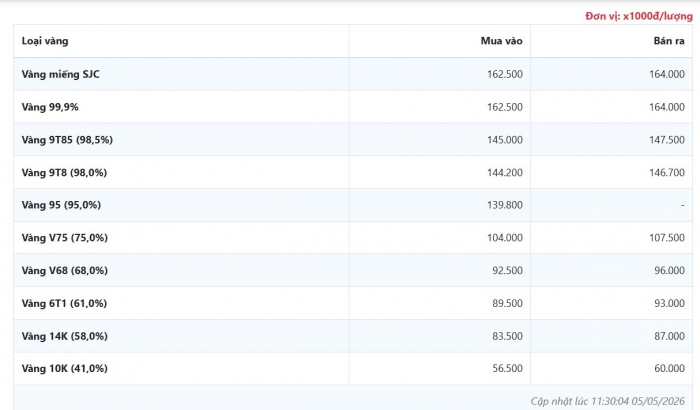Image resolution: width=700 pixels, height=410 pixels.
Task: Select the Vàng 99,9% row label
Action: coord(50,107)
